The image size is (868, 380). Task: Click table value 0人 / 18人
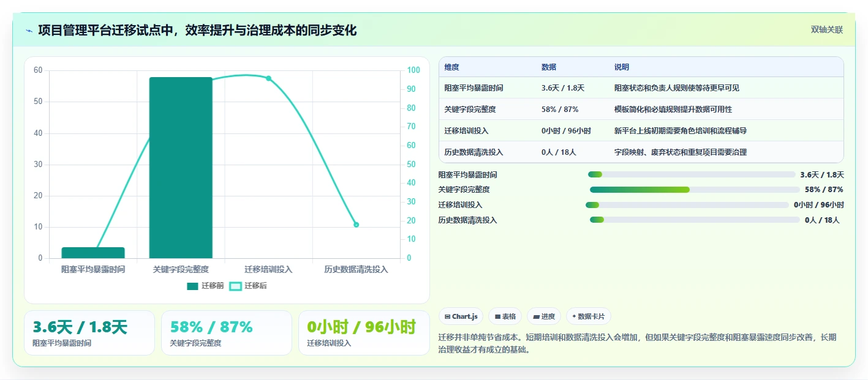click(x=559, y=152)
